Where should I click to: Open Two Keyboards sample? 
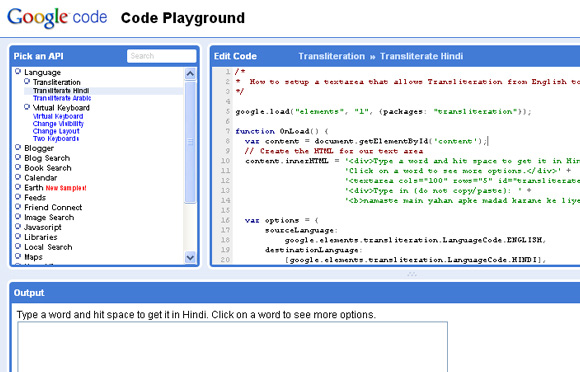point(56,139)
